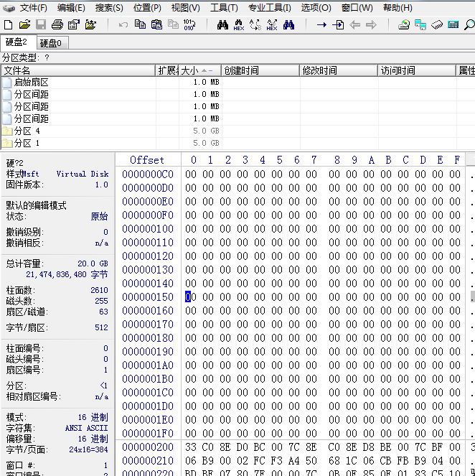Open Modify Data using the 101 010 icon
Screen dimensions: 475x476
click(x=189, y=24)
